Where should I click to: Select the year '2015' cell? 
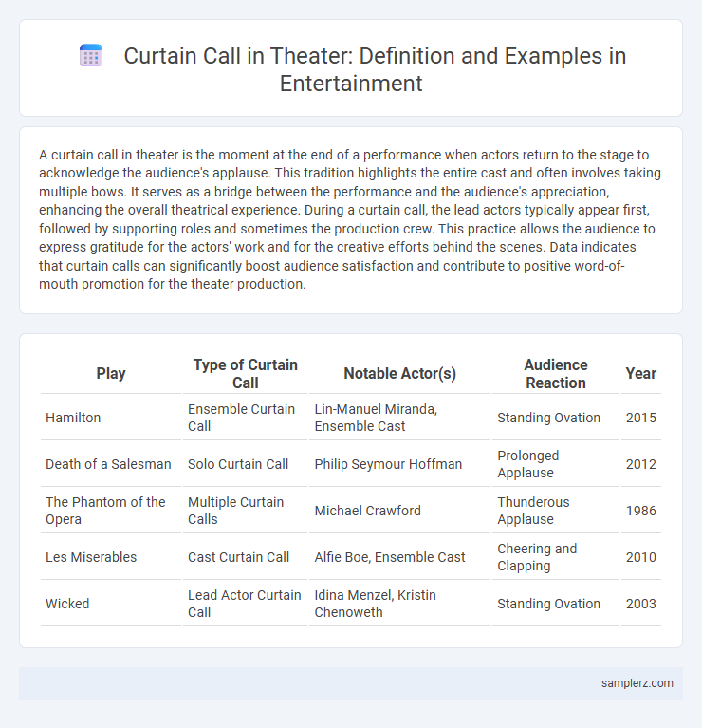pyautogui.click(x=640, y=418)
